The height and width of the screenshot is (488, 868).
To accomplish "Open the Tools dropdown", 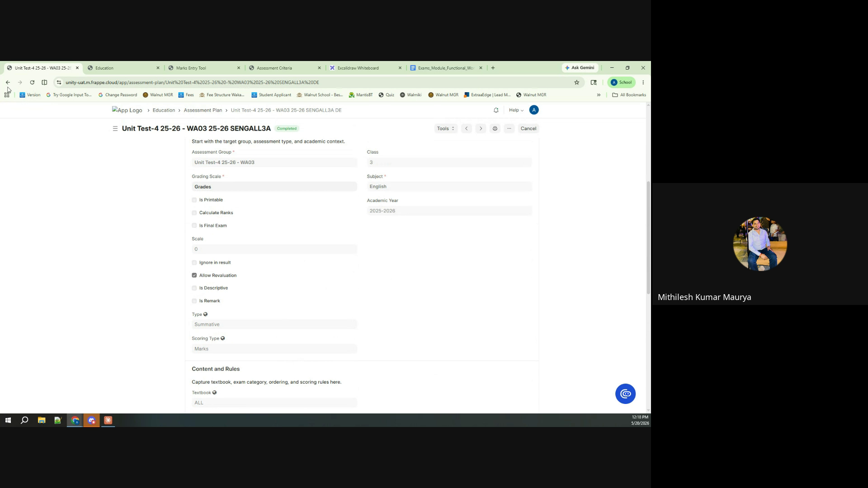I will (x=446, y=129).
